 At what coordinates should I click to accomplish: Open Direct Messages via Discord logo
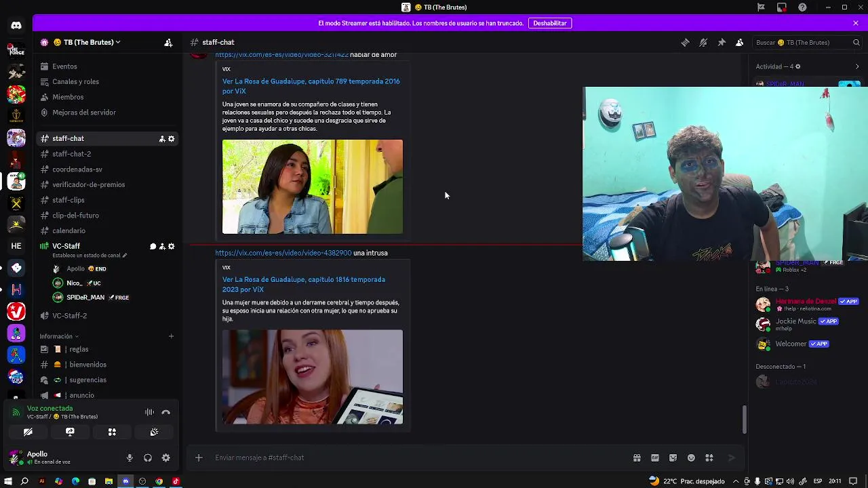point(16,26)
